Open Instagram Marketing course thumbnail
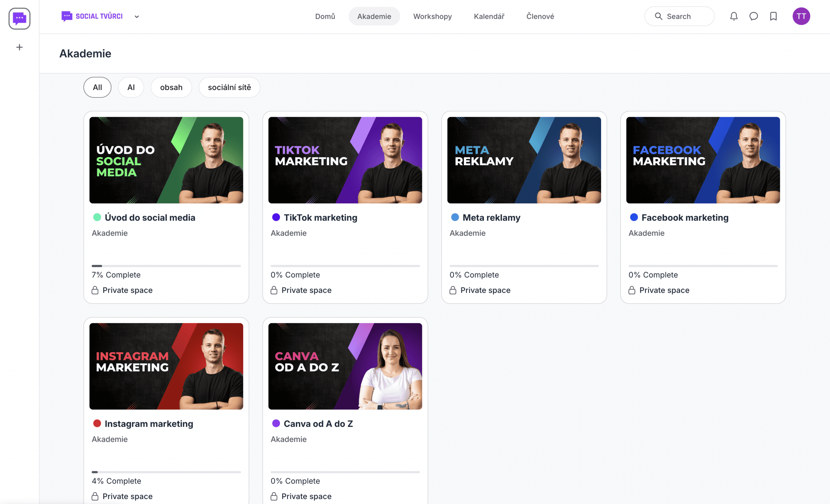Image resolution: width=830 pixels, height=504 pixels. pos(166,366)
